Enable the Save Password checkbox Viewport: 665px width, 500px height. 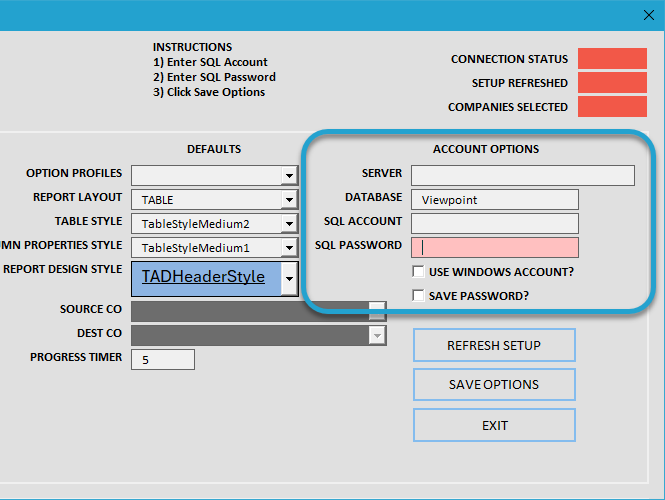click(x=418, y=296)
